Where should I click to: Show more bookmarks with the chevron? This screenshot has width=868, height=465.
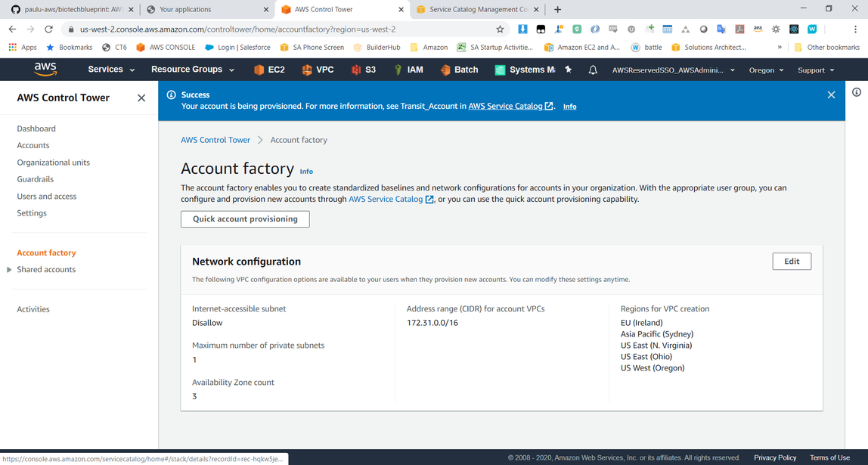click(x=780, y=47)
